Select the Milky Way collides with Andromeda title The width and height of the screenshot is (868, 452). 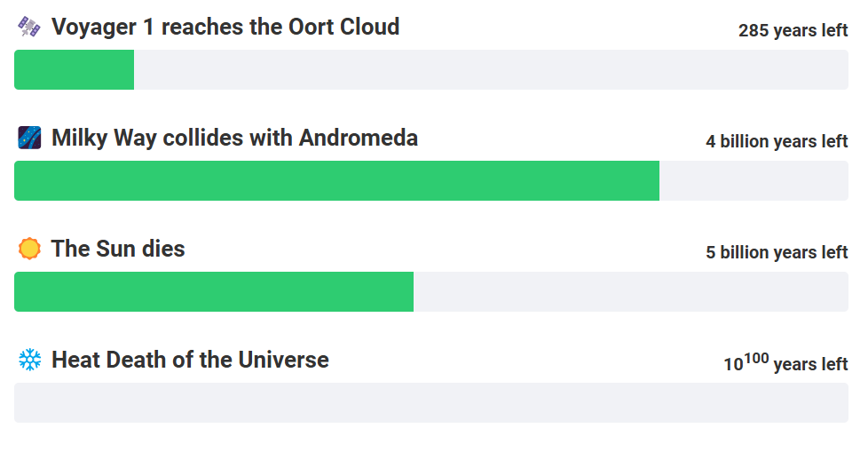click(x=234, y=138)
